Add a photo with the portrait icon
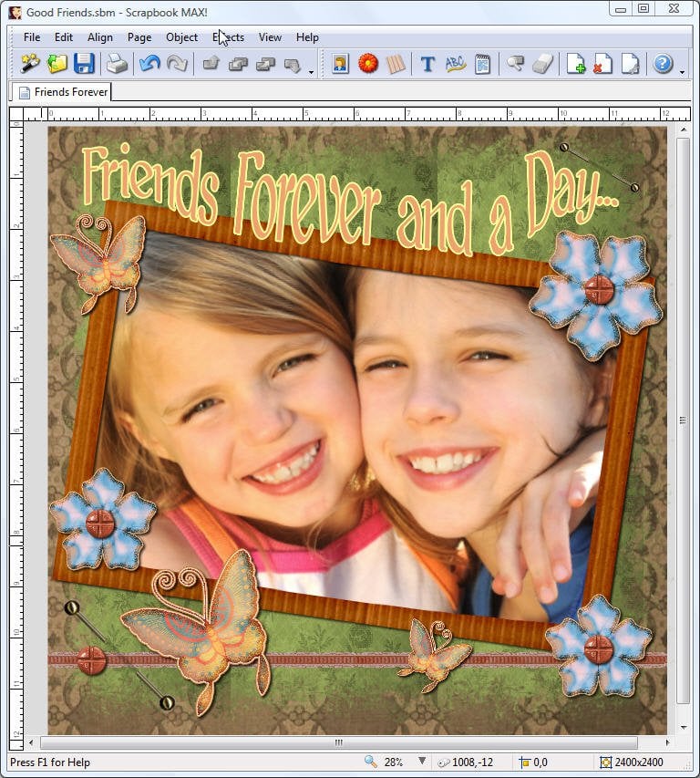 341,64
